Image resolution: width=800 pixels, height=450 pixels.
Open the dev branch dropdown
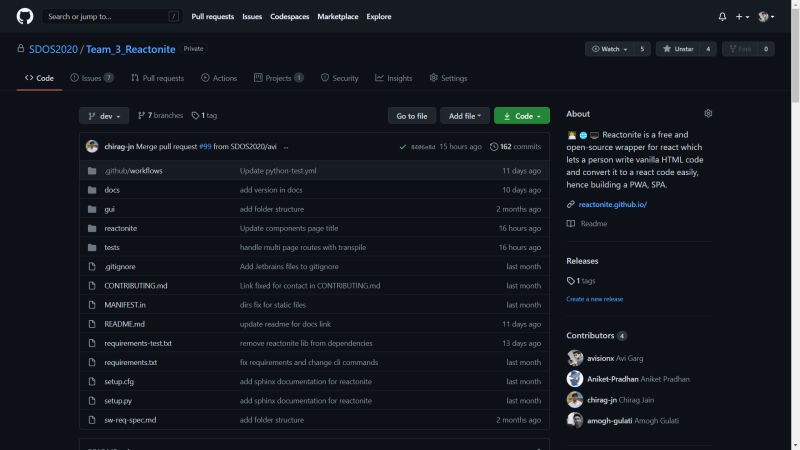pyautogui.click(x=104, y=116)
